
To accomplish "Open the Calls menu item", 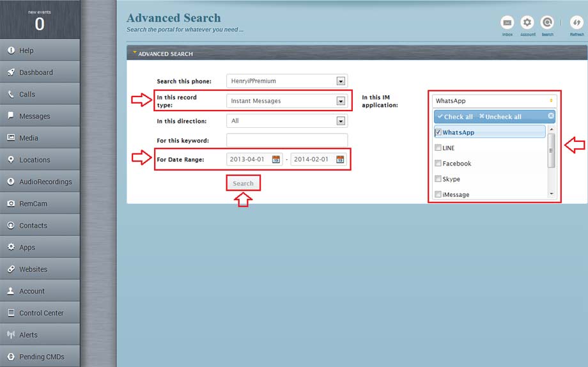I will [40, 94].
